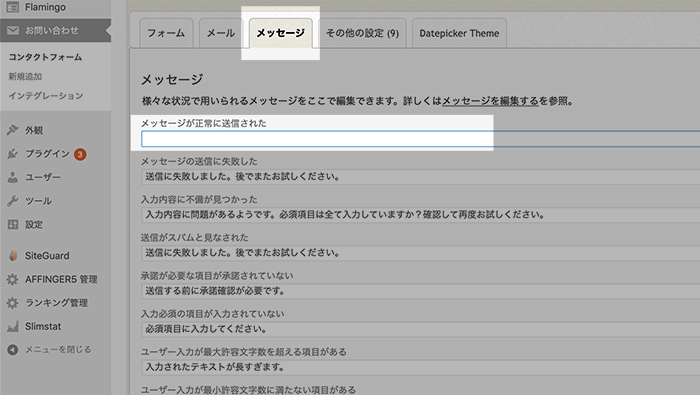Click the plugin update count badge 3
700x395 pixels.
click(x=80, y=154)
